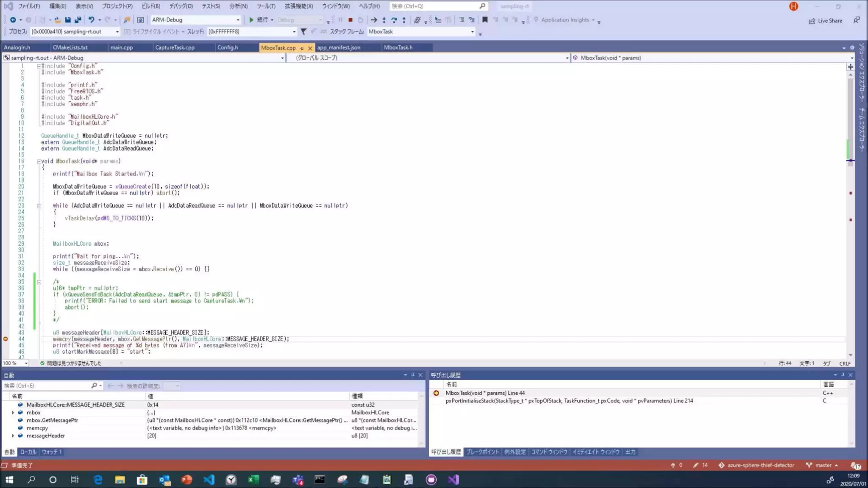Click the thread filter funnel icon
This screenshot has height=488, width=868.
tap(303, 31)
